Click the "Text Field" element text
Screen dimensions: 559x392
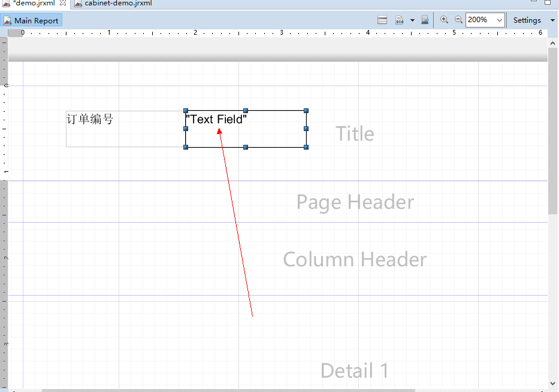click(216, 119)
